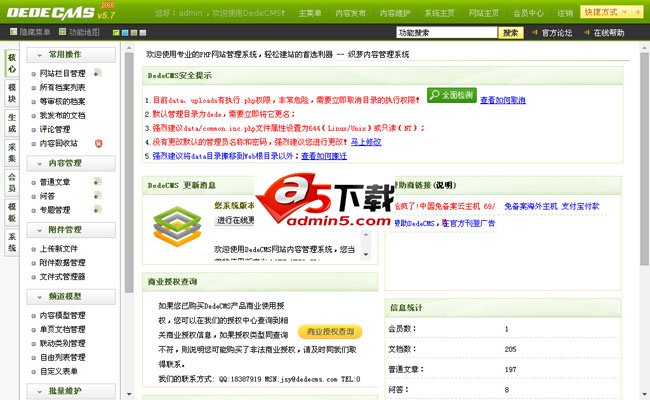Open 内容维护 in the top navigation
650x400 pixels.
395,13
